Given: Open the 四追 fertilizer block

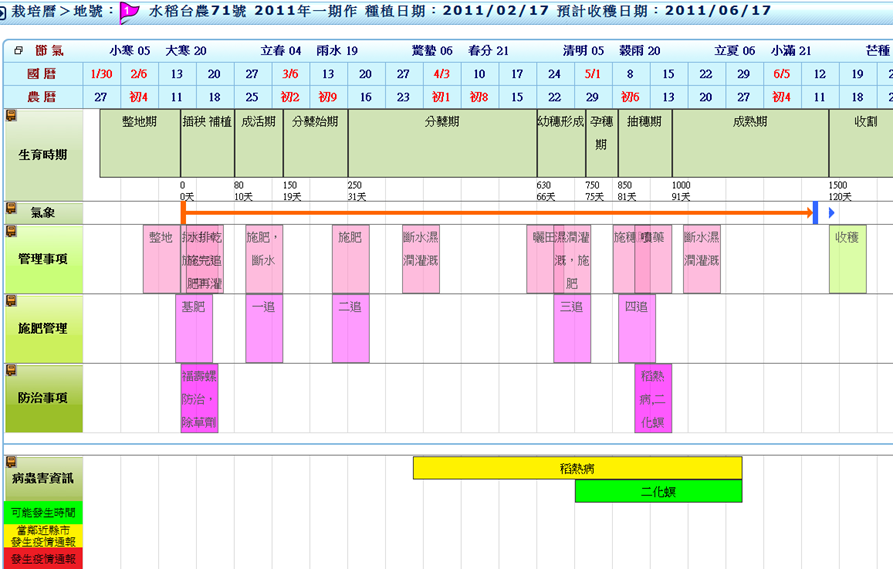Looking at the screenshot, I should [x=637, y=329].
